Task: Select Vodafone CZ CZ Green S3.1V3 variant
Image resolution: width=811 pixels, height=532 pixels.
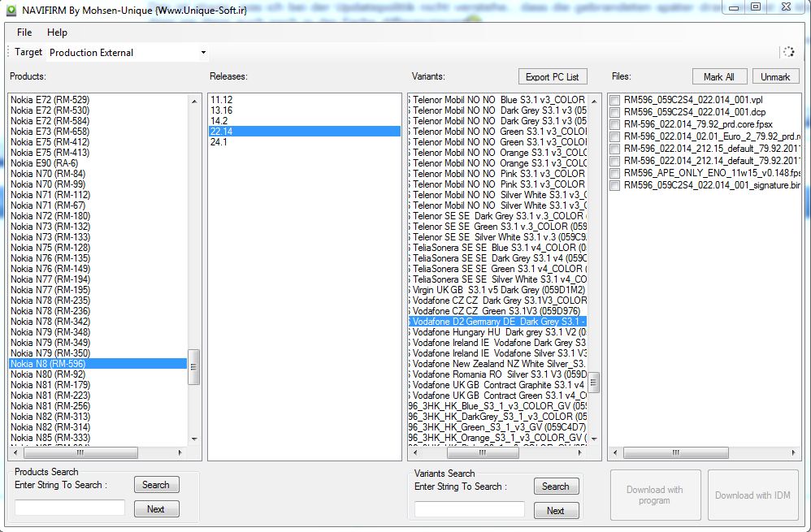Action: pos(497,311)
